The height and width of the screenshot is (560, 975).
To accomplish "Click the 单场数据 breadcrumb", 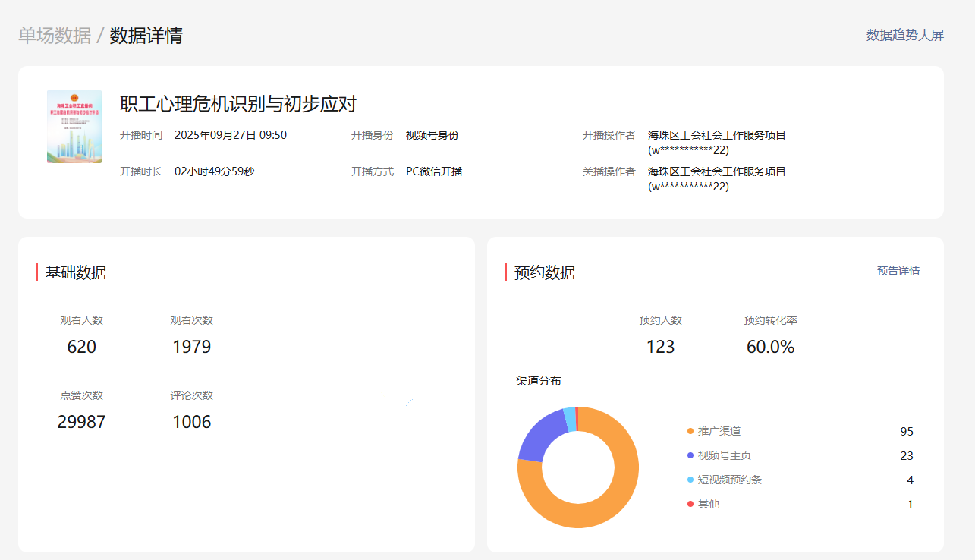I will point(55,36).
